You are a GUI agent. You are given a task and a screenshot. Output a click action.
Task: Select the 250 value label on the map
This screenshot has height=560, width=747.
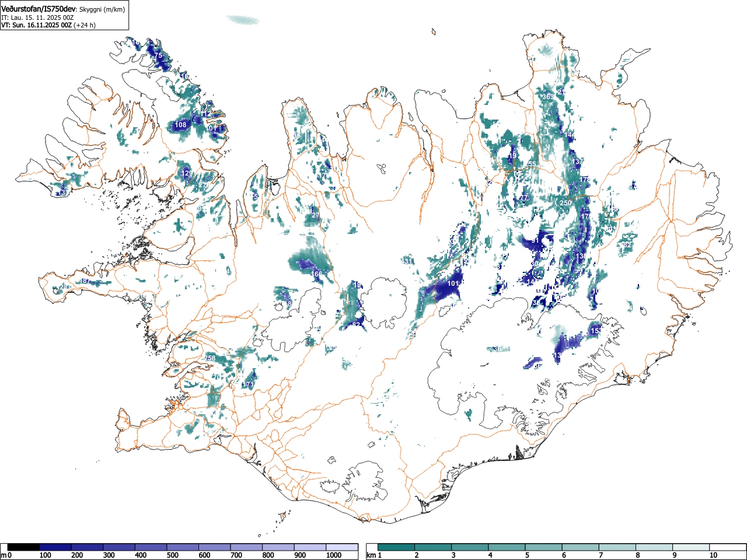565,203
